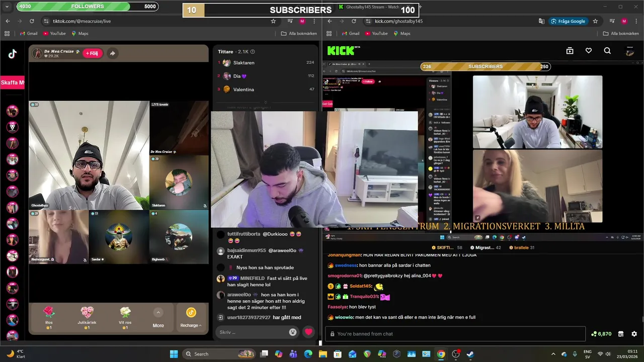
Task: Select the SKIFTI poll option
Action: tap(447, 247)
